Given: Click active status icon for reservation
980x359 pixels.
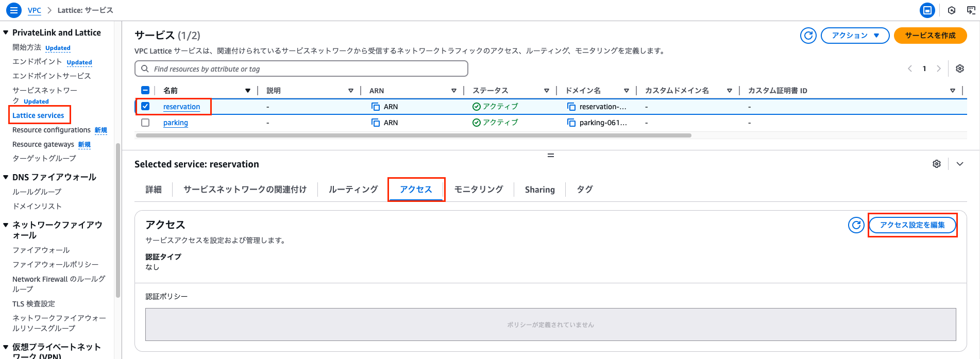Looking at the screenshot, I should point(477,107).
